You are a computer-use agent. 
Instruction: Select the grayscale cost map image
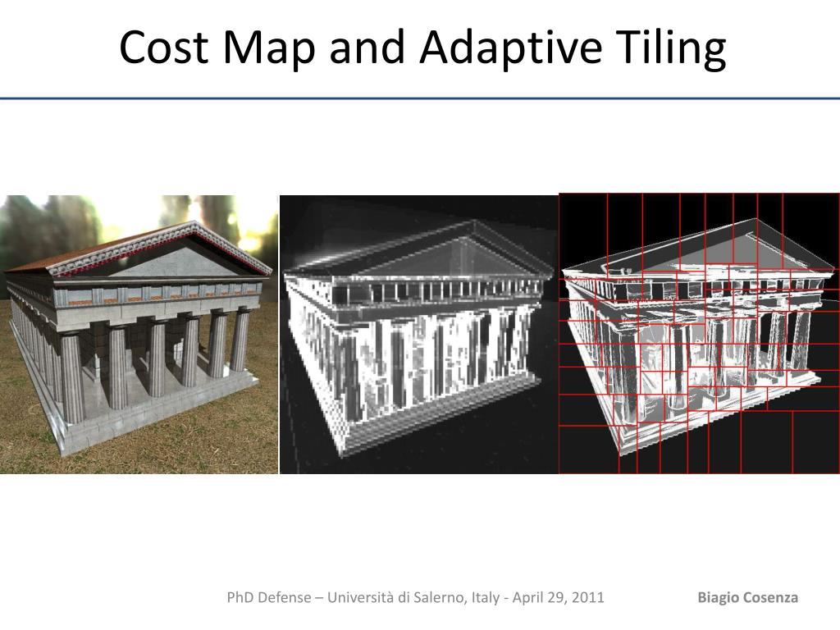(x=419, y=335)
